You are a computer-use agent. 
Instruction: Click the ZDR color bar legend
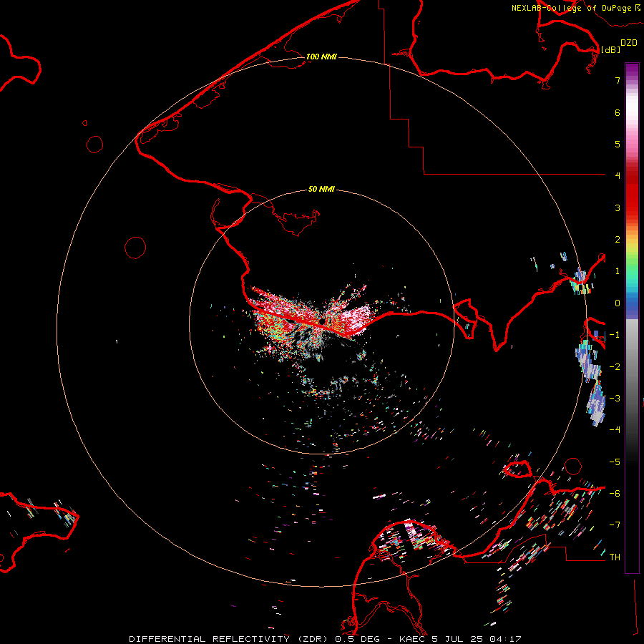[x=632, y=318]
